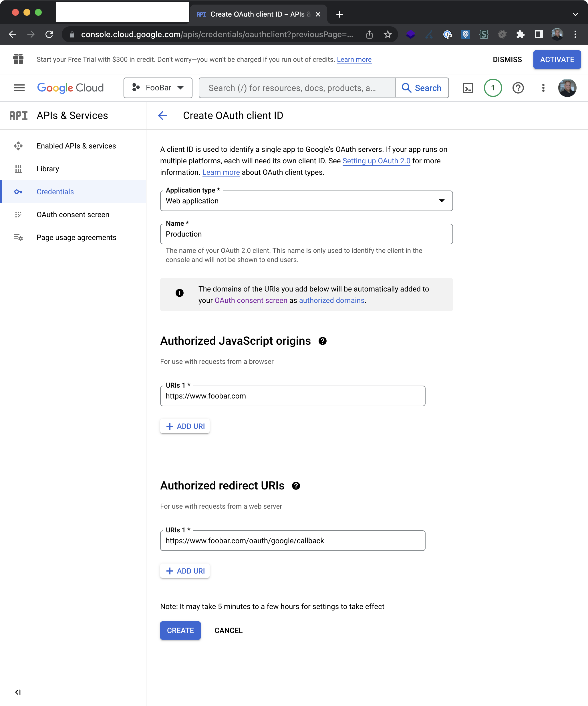
Task: Open the notifications badge showing 1
Action: pyautogui.click(x=492, y=88)
